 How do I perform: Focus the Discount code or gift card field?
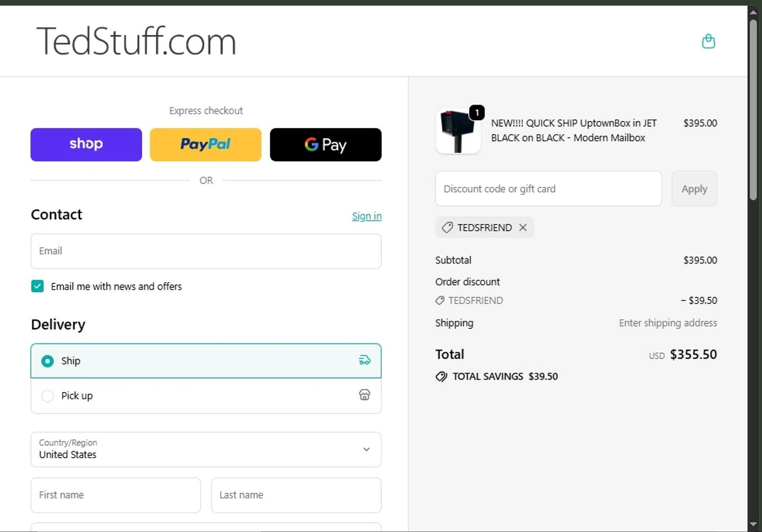pos(549,189)
